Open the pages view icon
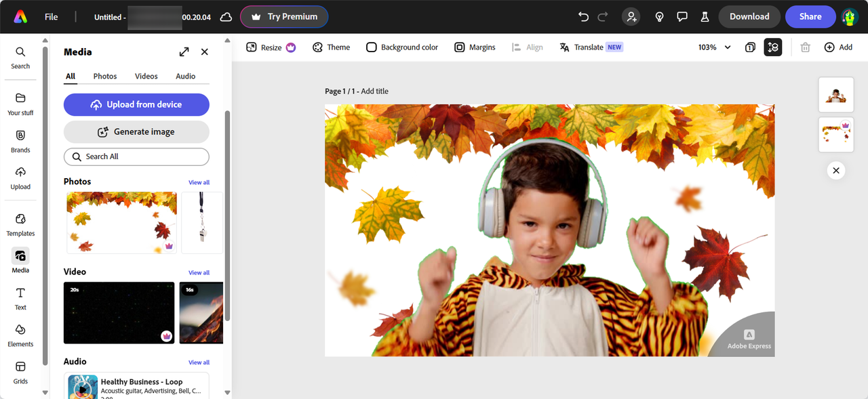This screenshot has height=399, width=868. pyautogui.click(x=751, y=47)
